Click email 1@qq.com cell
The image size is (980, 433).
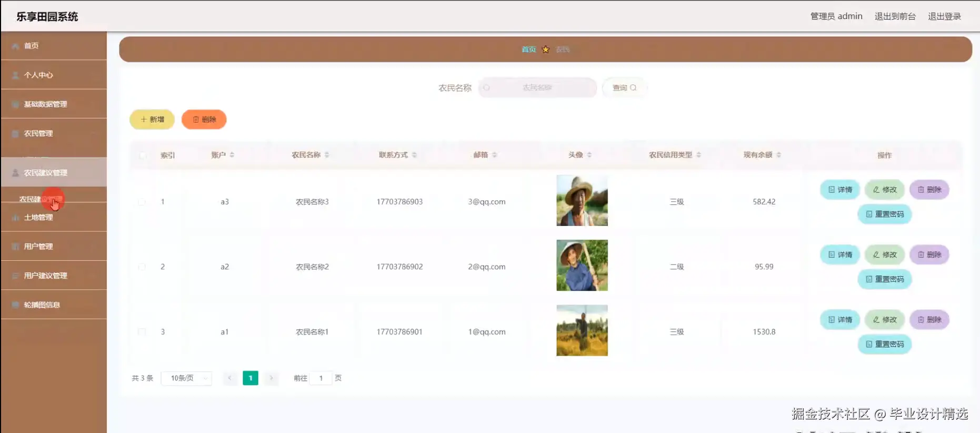point(487,332)
